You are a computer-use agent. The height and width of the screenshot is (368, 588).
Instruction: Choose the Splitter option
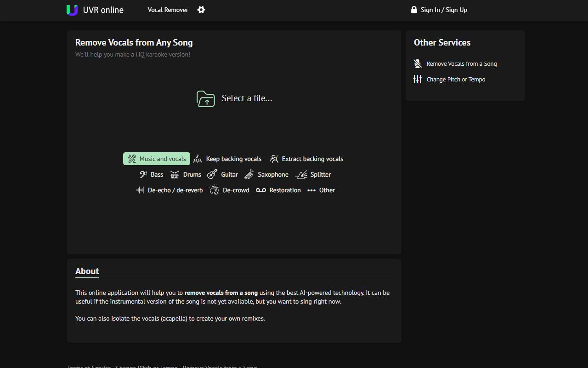(313, 174)
